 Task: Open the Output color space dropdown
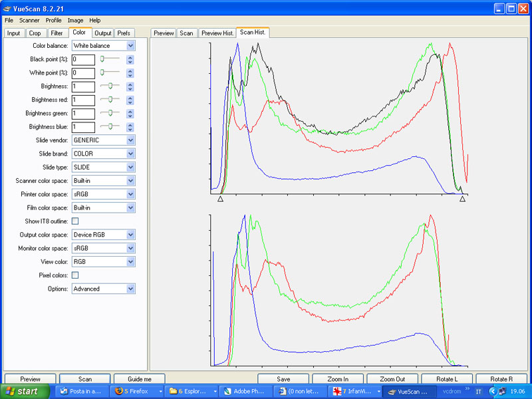130,235
